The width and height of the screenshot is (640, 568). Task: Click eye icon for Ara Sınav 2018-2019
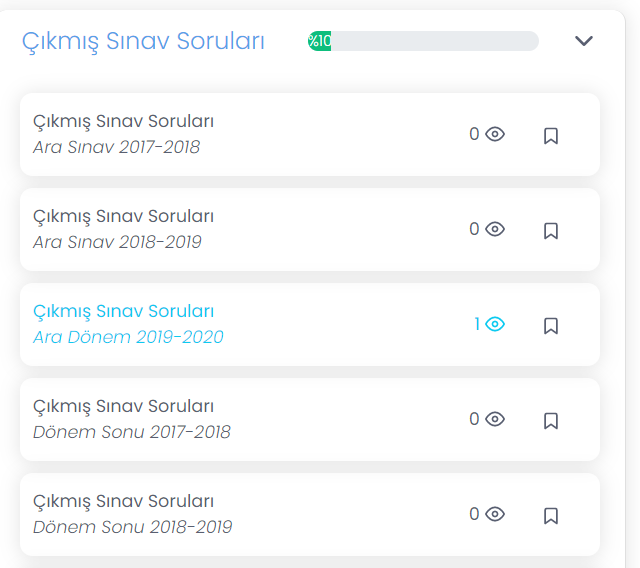click(495, 229)
